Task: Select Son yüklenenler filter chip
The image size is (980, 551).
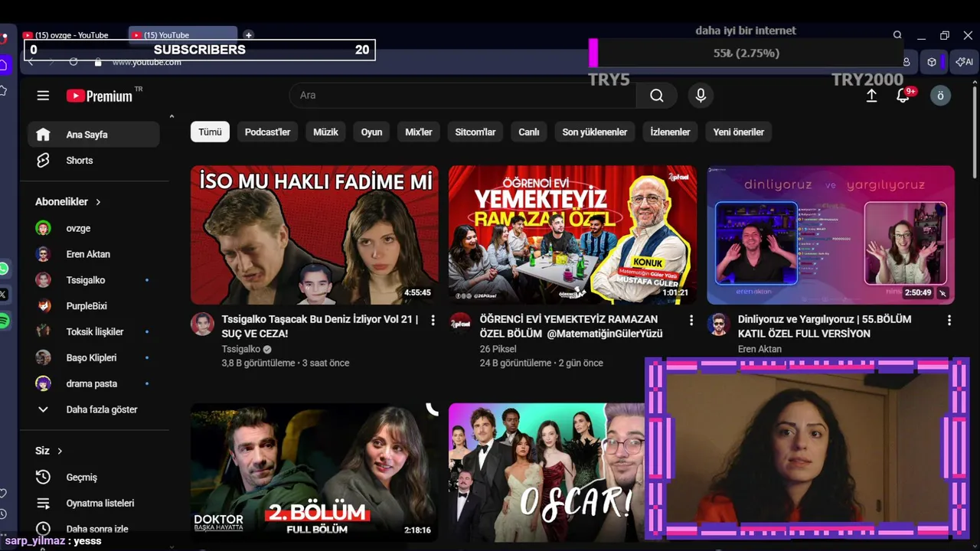Action: coord(595,132)
